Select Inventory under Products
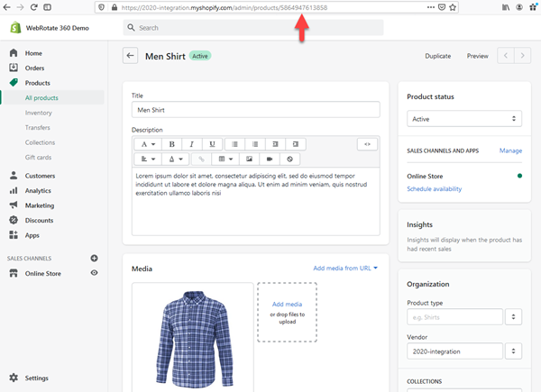 pyautogui.click(x=38, y=113)
